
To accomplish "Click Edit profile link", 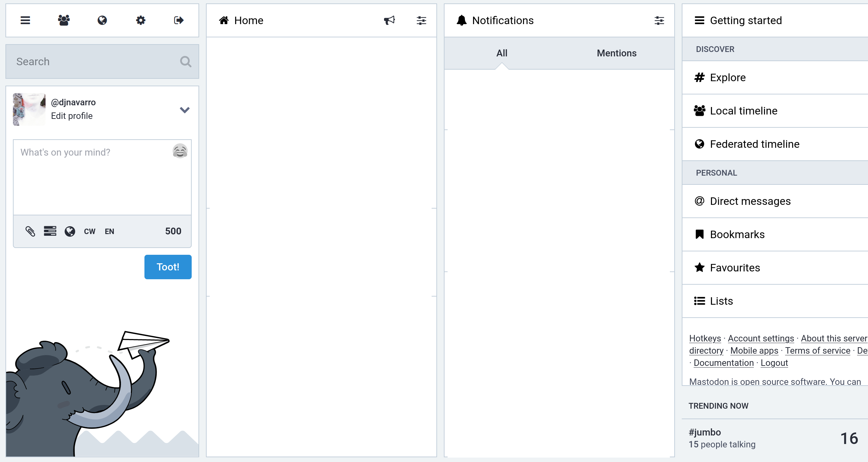I will click(x=72, y=116).
